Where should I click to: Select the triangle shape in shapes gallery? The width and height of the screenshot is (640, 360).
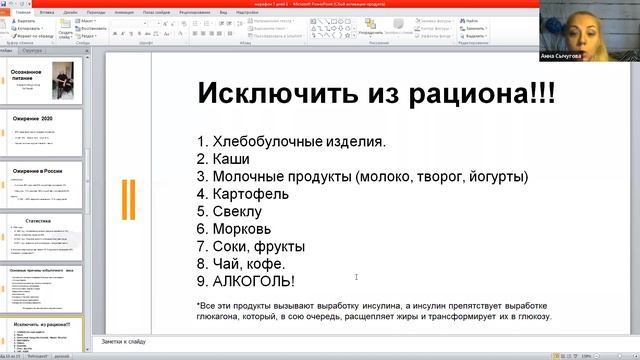tap(313, 29)
